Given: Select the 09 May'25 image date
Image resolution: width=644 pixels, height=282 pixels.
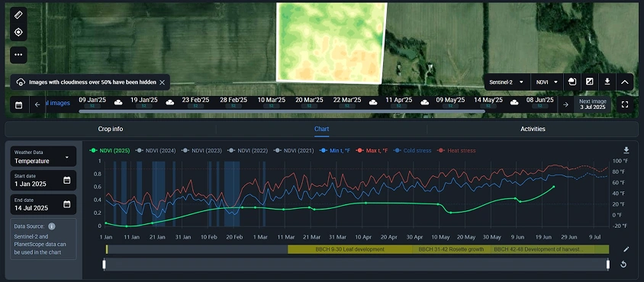Looking at the screenshot, I should tap(450, 102).
